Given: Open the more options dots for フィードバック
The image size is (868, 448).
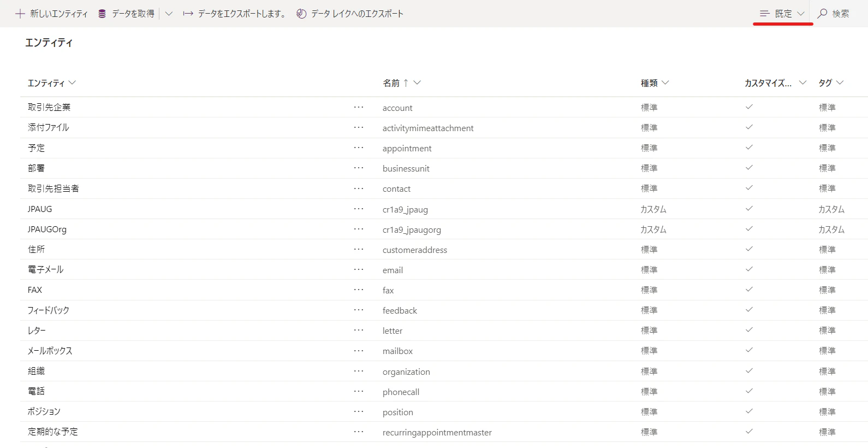Looking at the screenshot, I should 359,310.
